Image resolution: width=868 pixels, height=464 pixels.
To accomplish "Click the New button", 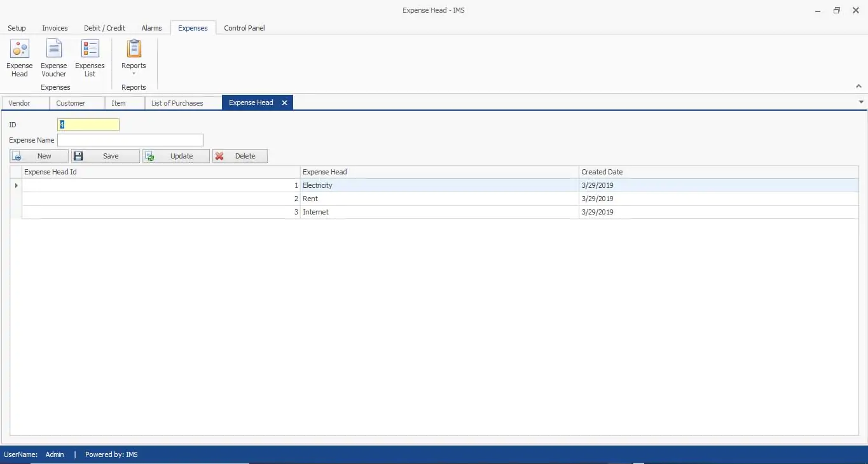I will (39, 156).
